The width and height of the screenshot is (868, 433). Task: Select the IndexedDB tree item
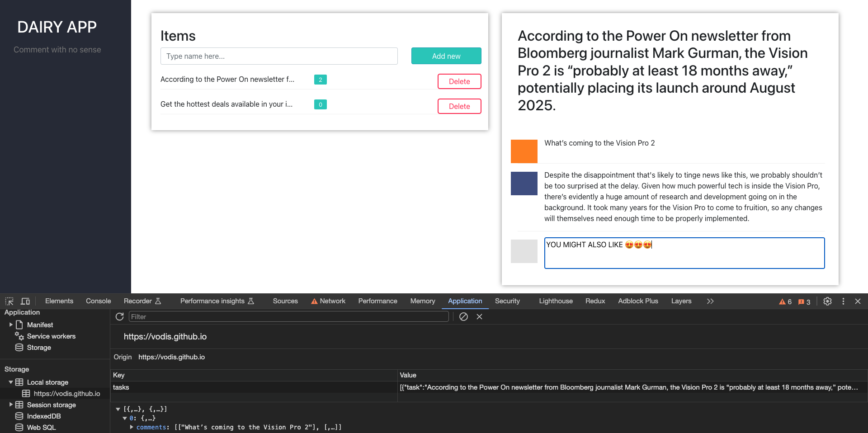click(x=44, y=416)
